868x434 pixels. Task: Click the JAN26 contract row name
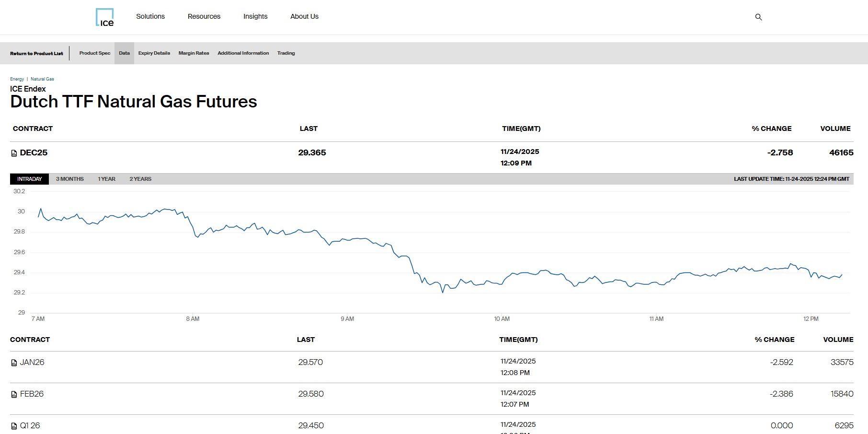(32, 363)
